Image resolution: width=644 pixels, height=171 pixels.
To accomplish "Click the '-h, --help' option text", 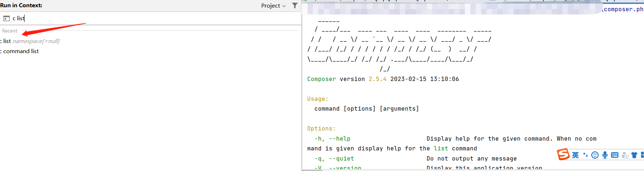I will coord(332,139).
